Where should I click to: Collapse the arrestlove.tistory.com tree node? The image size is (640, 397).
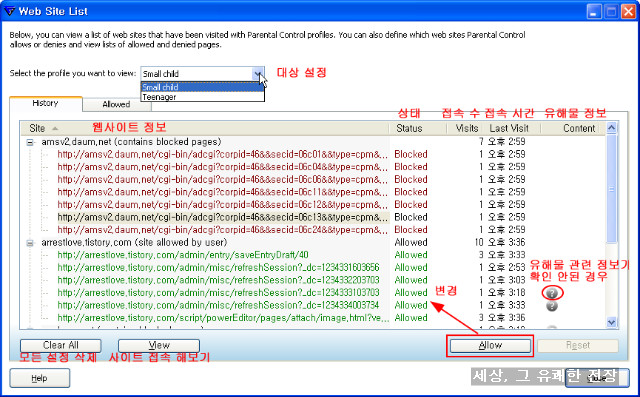[30, 243]
